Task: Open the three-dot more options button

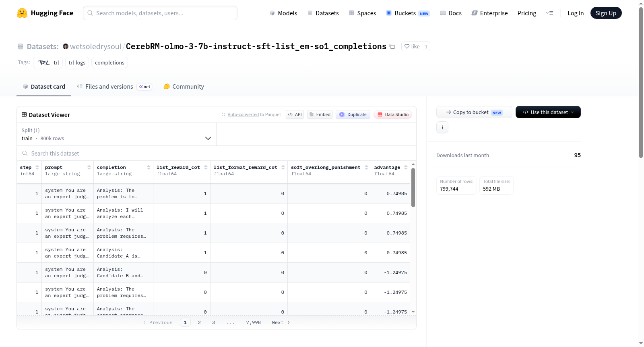Action: tap(442, 127)
